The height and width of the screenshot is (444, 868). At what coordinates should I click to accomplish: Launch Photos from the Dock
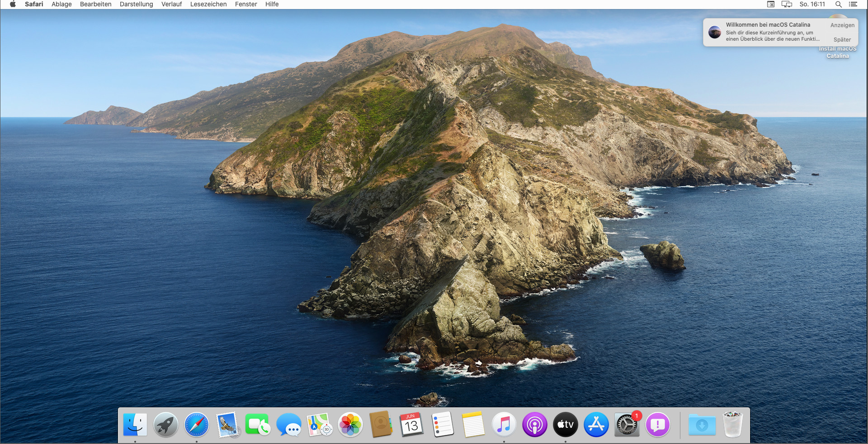point(350,425)
